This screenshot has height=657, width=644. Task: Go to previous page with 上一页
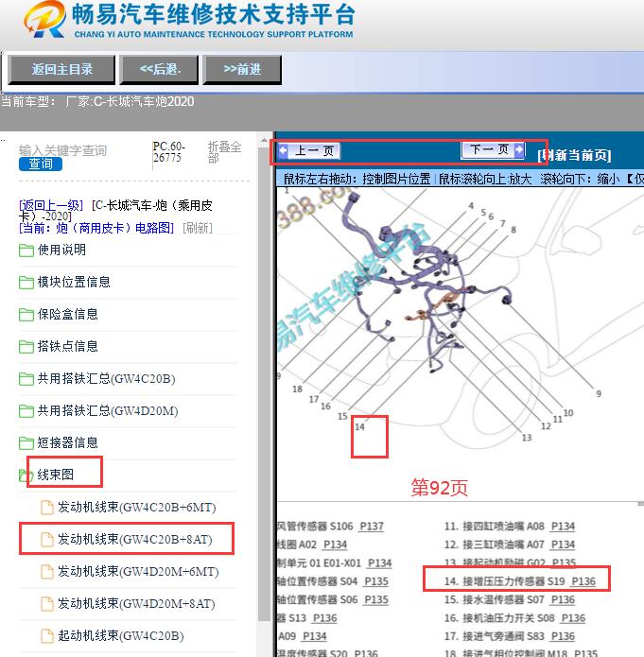[308, 151]
